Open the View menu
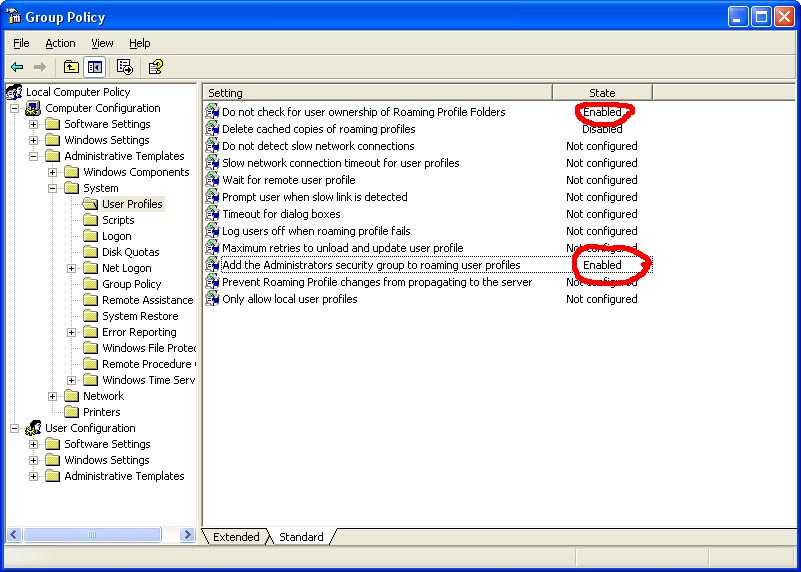Viewport: 801px width, 572px height. point(102,43)
